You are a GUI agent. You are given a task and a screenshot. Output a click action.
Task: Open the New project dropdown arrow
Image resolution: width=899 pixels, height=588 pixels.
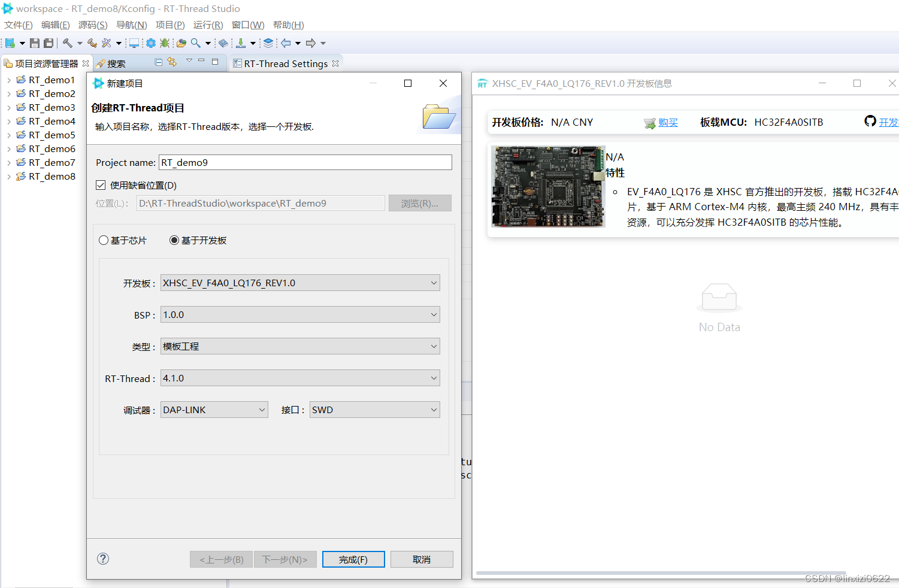pos(22,43)
